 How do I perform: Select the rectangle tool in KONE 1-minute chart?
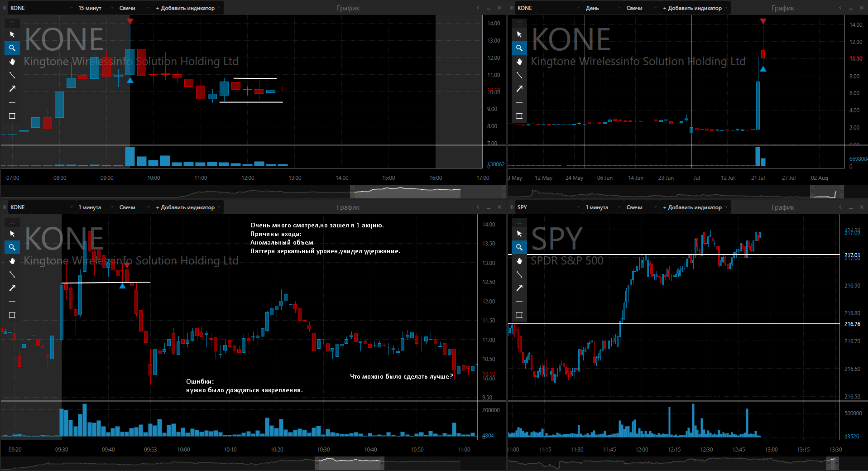(12, 315)
